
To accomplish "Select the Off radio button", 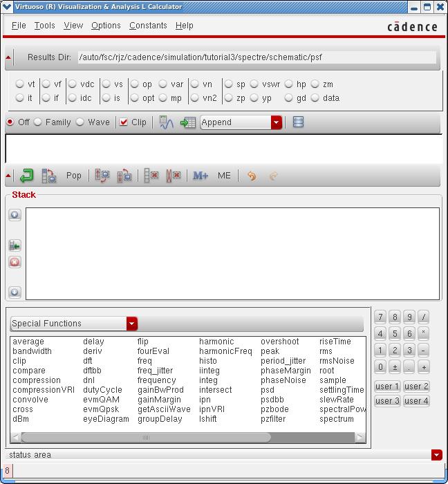I will 10,122.
